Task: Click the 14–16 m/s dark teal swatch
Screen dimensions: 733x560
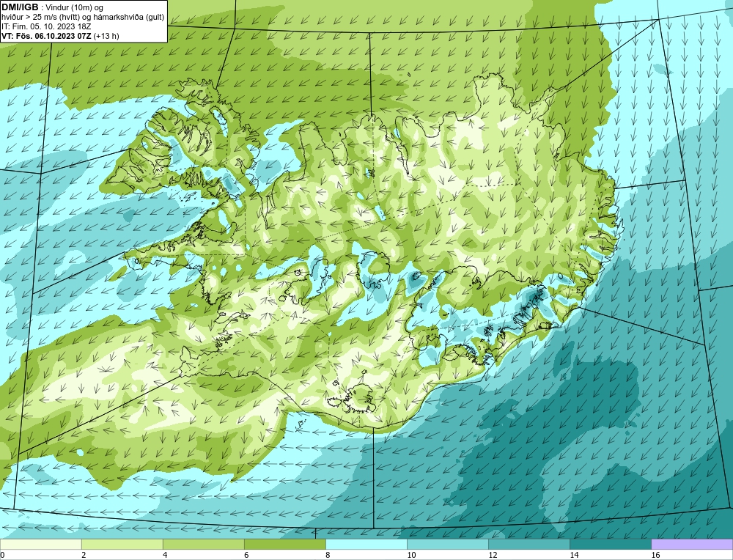Action: tap(610, 544)
